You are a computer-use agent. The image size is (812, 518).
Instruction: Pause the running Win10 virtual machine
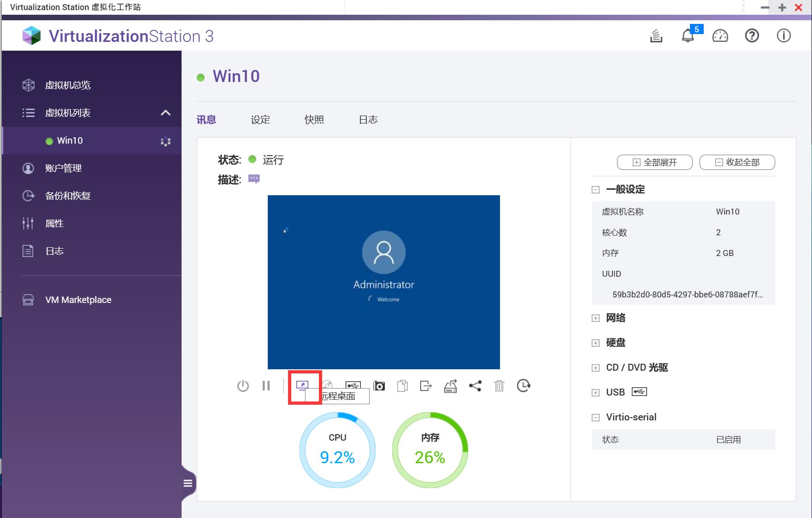click(266, 386)
